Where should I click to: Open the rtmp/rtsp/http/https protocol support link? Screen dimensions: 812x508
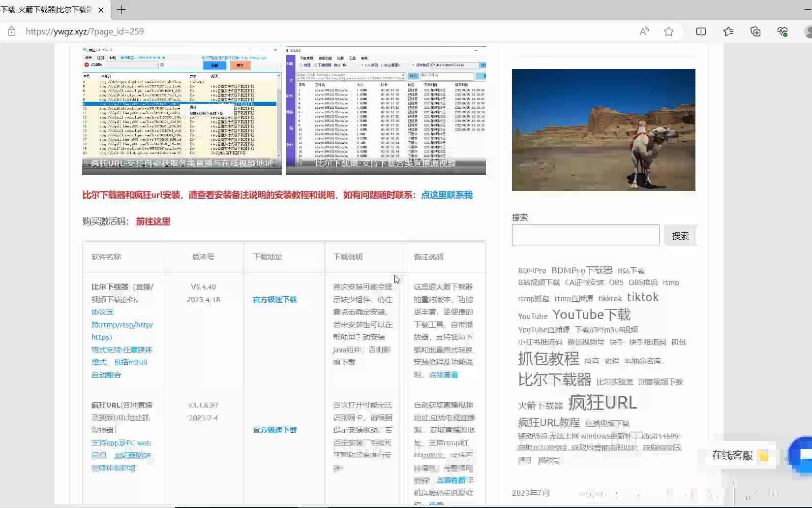click(122, 325)
